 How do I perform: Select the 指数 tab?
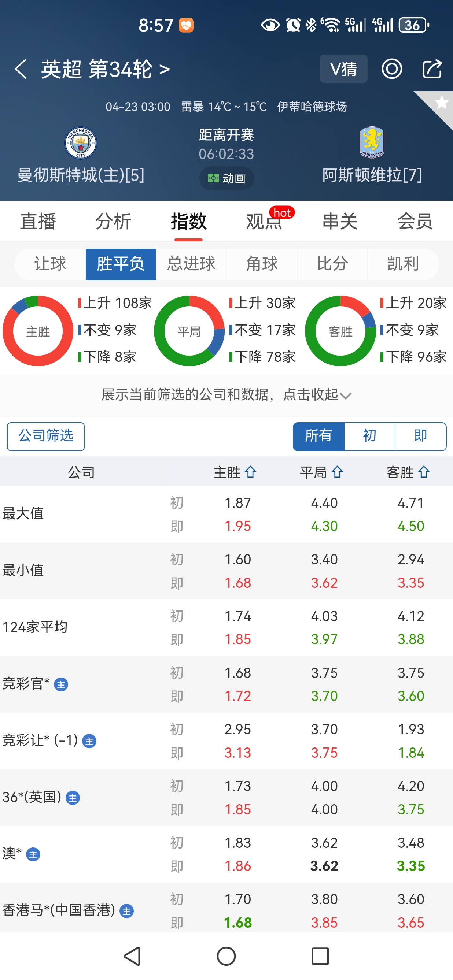(x=189, y=222)
